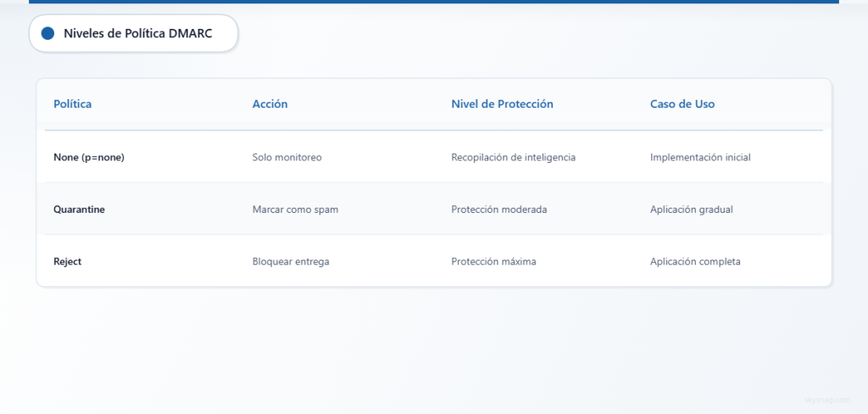Click the Recopilación de inteligencia cell

513,158
